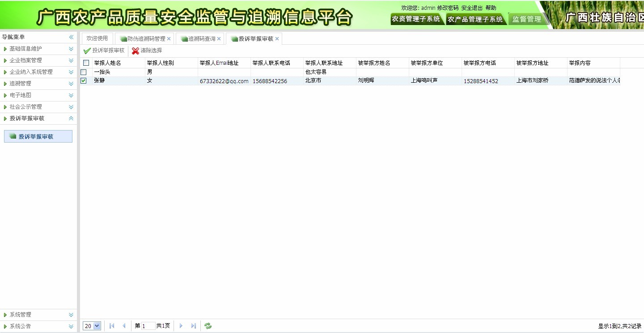Click the folder icon on 追溯码查询 tab
The width and height of the screenshot is (644, 333).
coord(185,38)
